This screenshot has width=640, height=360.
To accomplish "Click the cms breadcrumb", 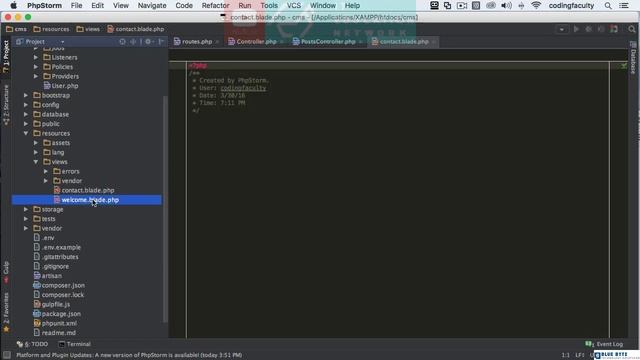I will click(x=16, y=29).
